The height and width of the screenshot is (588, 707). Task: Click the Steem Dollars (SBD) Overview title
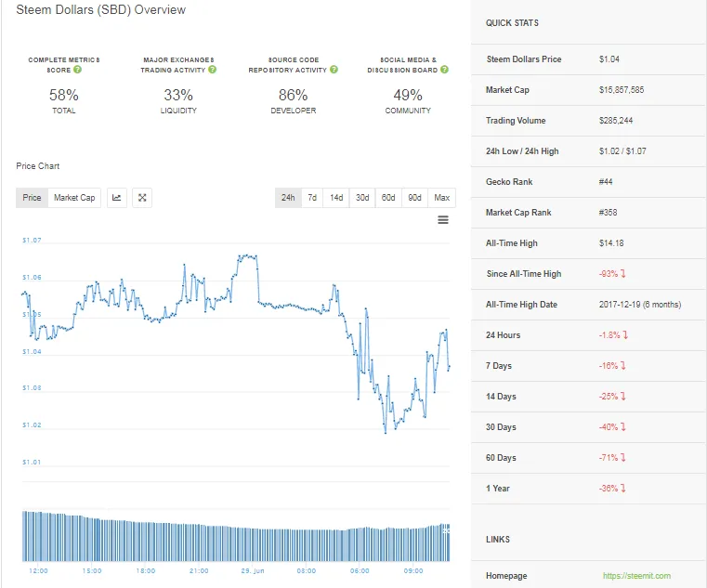(101, 10)
